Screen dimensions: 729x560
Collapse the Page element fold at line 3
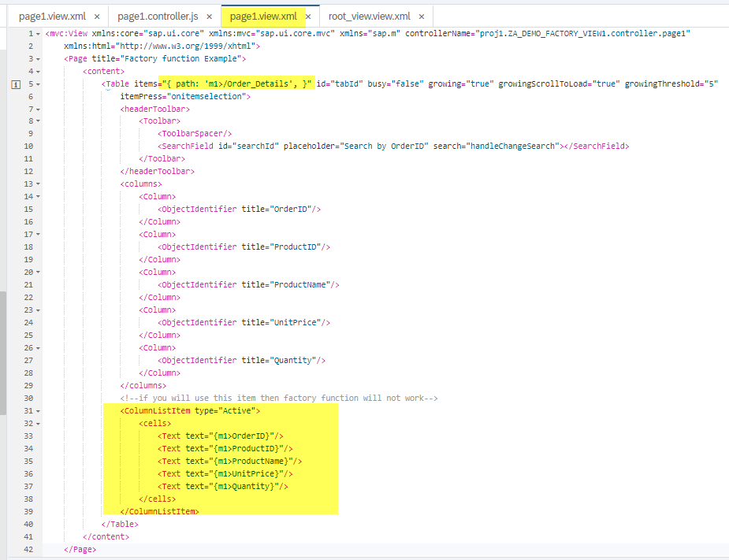click(x=38, y=59)
